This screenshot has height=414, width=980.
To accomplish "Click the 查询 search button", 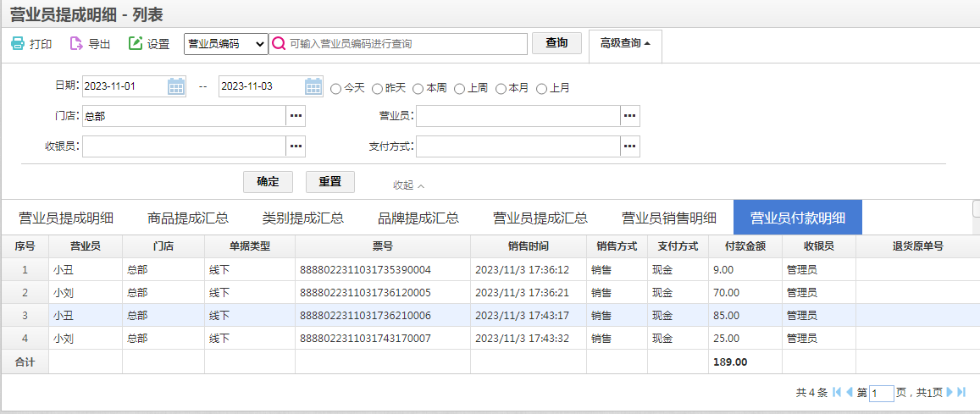I will point(556,43).
